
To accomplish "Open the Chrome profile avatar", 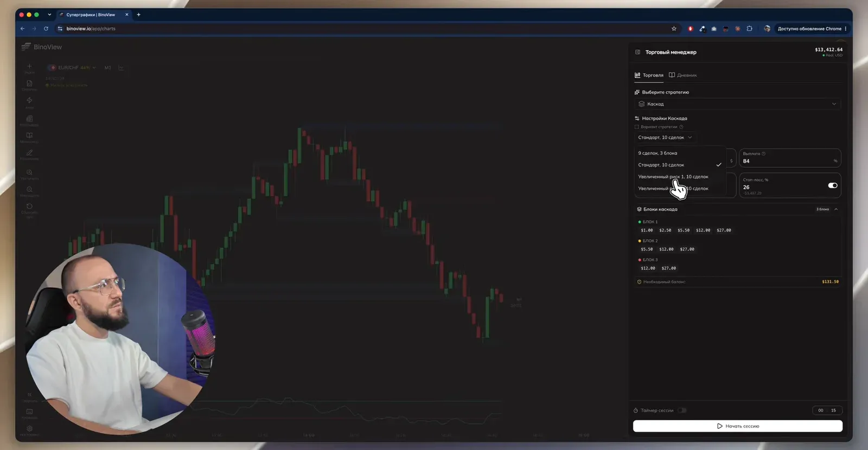I will coord(767,29).
